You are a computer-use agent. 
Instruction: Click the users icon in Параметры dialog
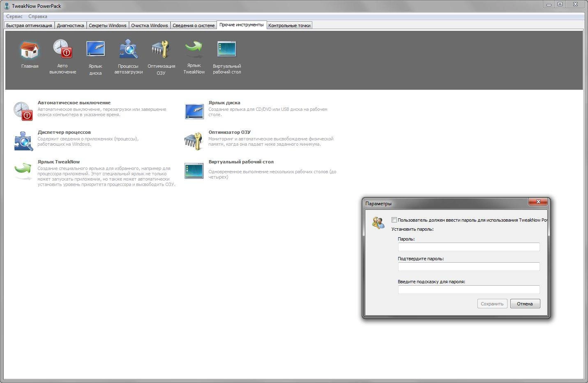[x=378, y=222]
